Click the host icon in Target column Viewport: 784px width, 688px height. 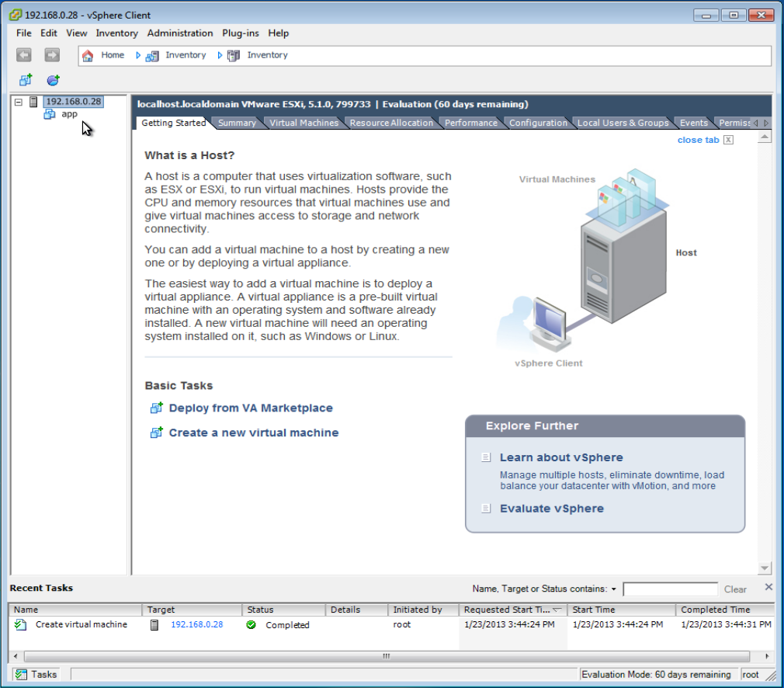[154, 624]
